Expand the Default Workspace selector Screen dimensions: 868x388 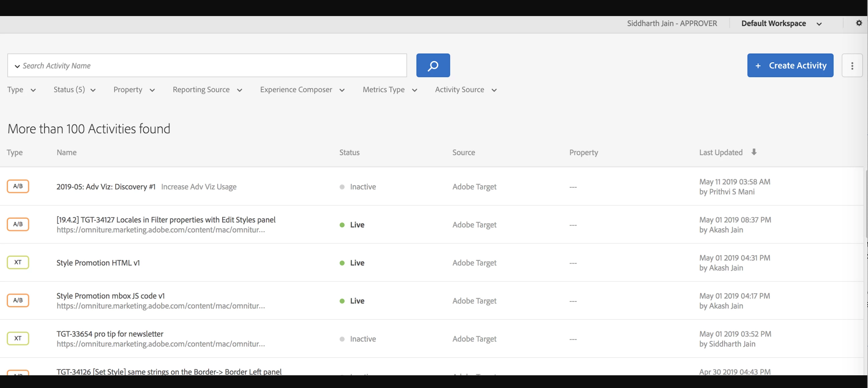pyautogui.click(x=781, y=23)
